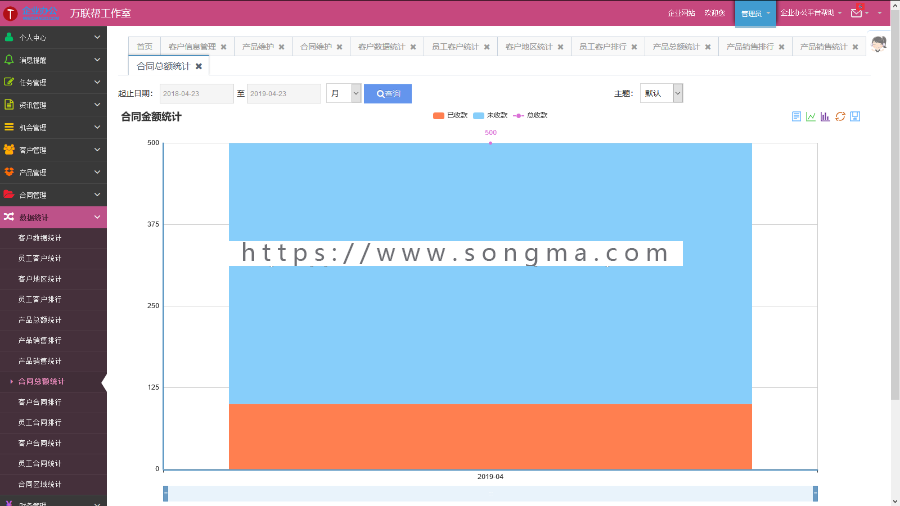900x506 pixels.
Task: Click the left handle of chart zoom slider
Action: click(166, 493)
